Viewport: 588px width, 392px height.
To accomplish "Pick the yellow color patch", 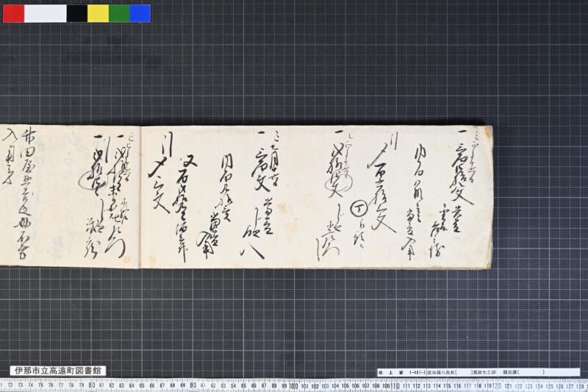I will click(x=98, y=13).
